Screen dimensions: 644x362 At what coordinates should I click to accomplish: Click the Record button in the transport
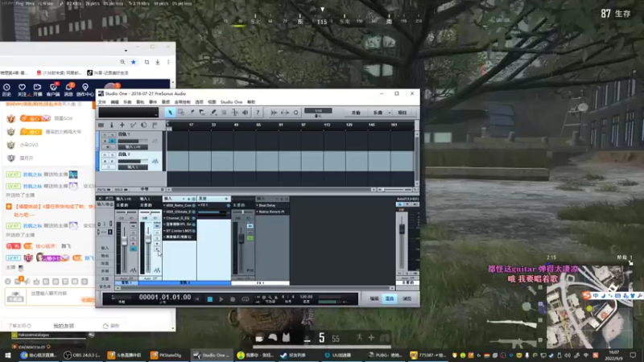[233, 299]
